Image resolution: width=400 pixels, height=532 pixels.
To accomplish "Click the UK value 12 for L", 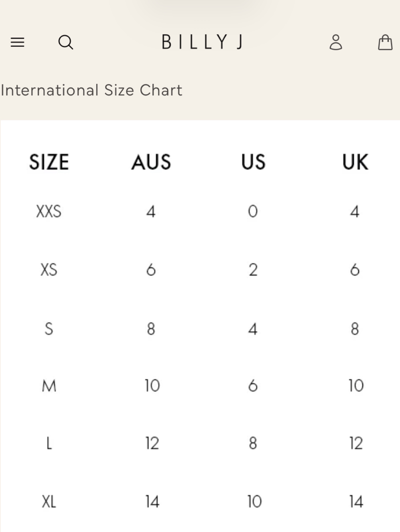I will pos(356,443).
